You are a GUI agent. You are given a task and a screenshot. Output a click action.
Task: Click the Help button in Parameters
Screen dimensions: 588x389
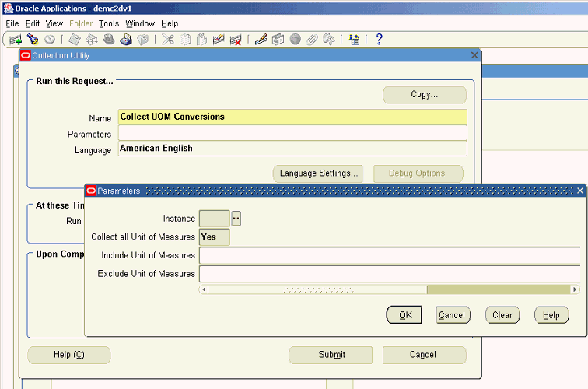(x=551, y=315)
